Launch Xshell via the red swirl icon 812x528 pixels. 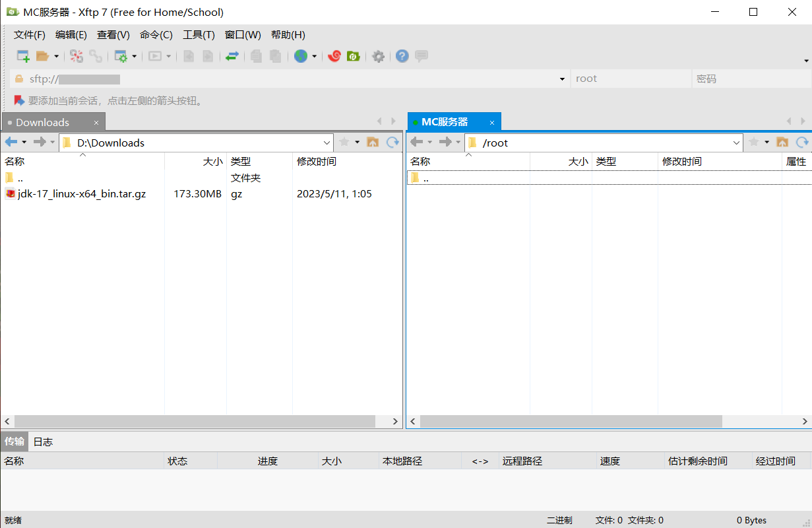[x=334, y=57]
